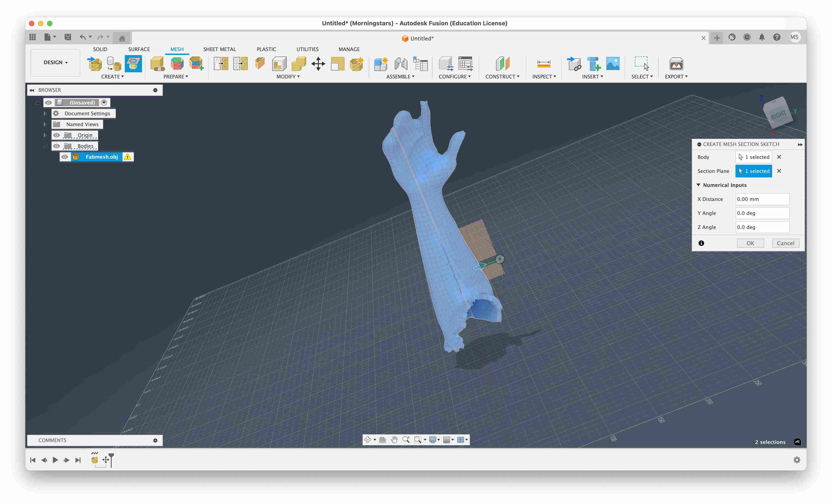The image size is (832, 504).
Task: Switch to the UTILITIES tab
Action: coord(307,49)
